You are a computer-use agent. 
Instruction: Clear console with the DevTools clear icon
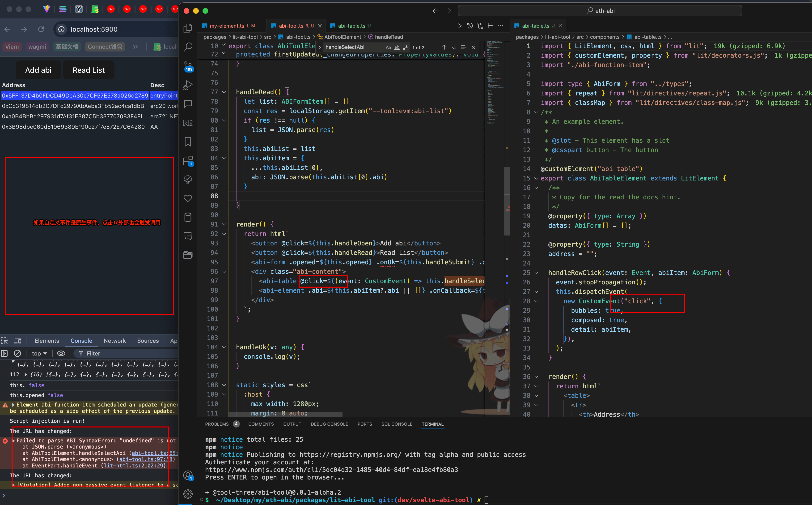pos(17,353)
